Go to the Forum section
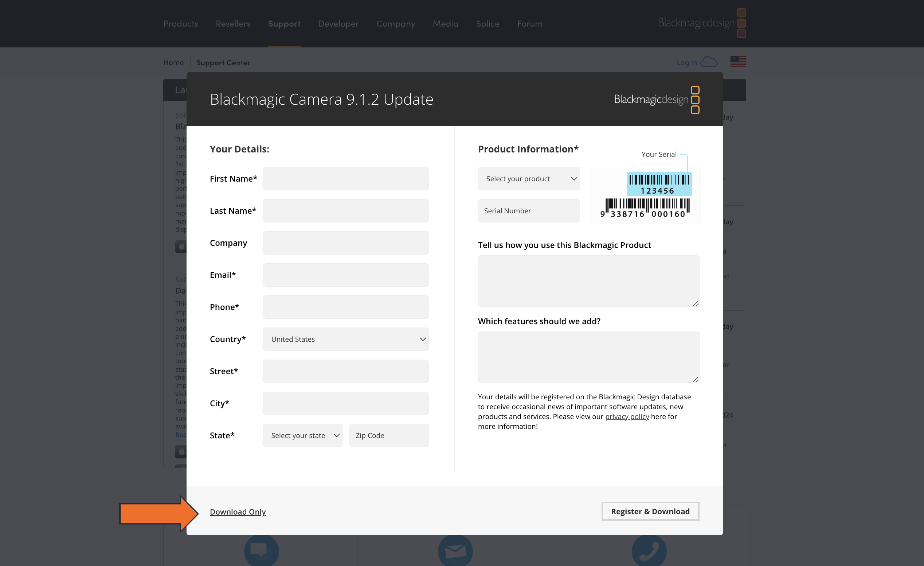 (x=529, y=24)
